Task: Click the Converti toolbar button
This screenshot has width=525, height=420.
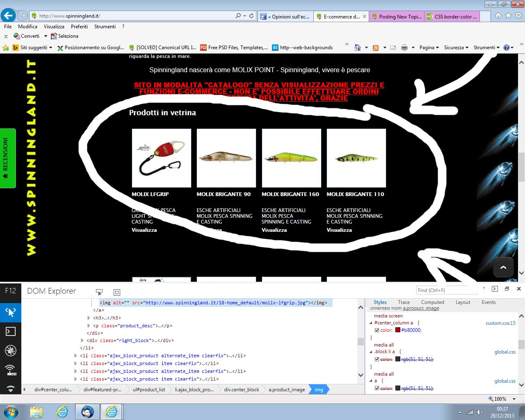Action: click(27, 36)
